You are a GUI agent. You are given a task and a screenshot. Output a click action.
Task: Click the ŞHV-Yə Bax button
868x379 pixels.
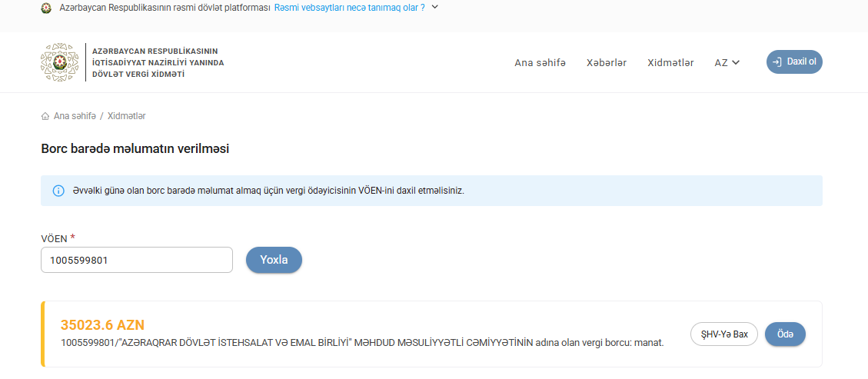[724, 334]
